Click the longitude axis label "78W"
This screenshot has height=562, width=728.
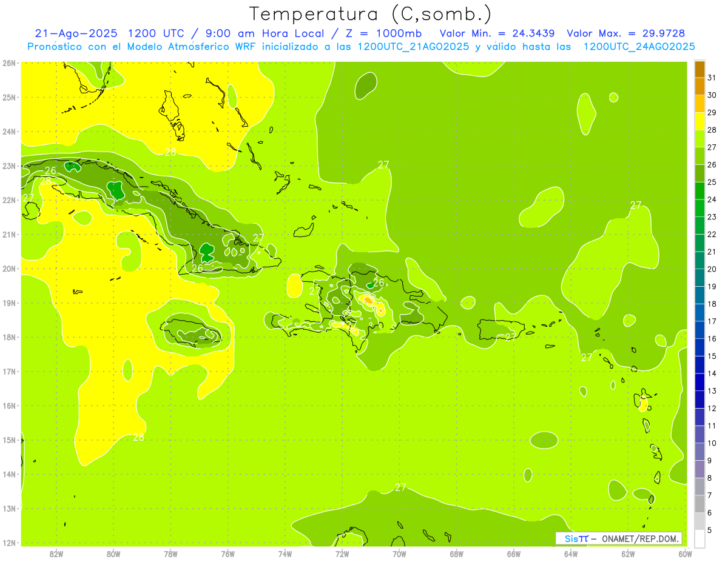[170, 554]
